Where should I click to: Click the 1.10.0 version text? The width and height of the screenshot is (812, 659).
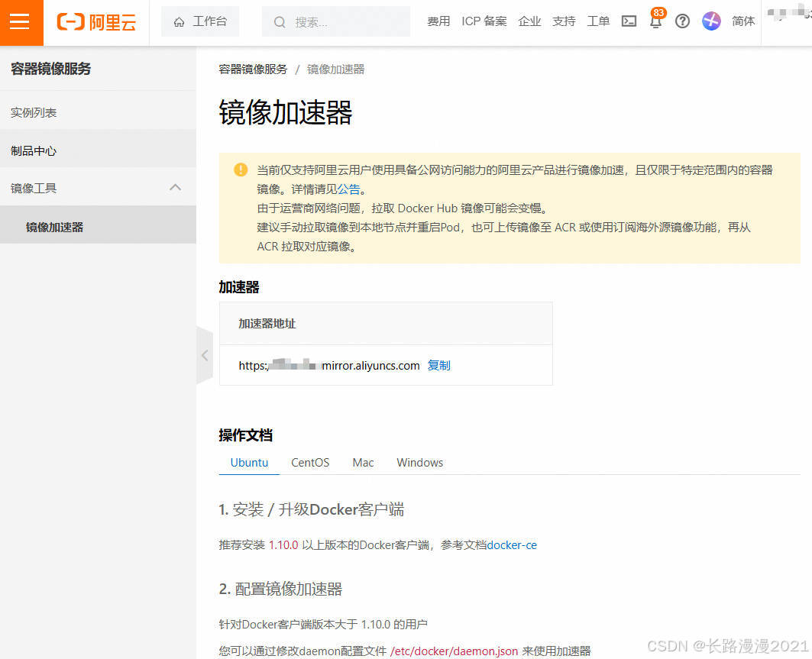283,545
